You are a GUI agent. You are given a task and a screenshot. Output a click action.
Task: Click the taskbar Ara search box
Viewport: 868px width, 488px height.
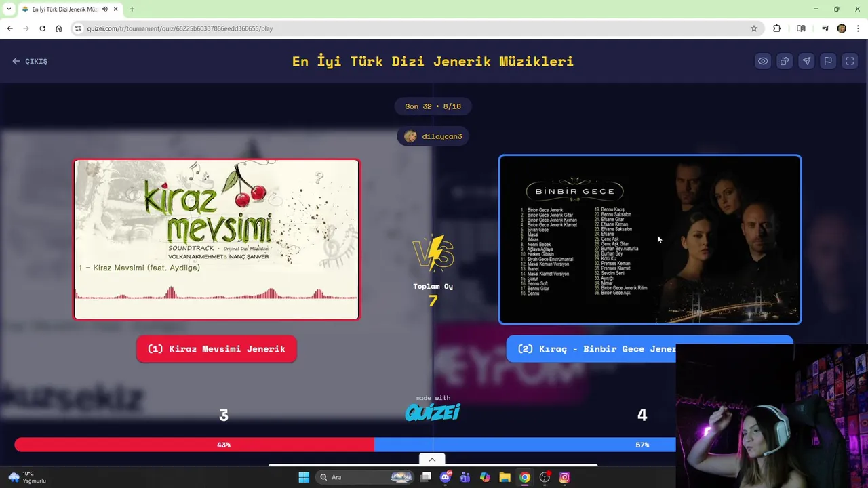(366, 477)
